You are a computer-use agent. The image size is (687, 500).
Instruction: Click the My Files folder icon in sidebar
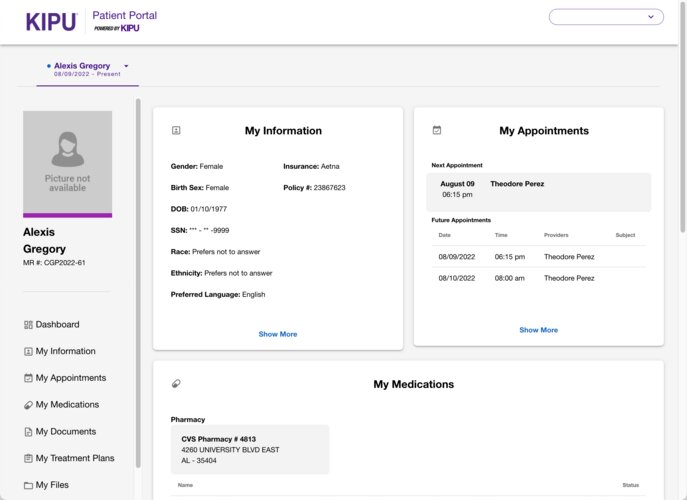[x=28, y=485]
